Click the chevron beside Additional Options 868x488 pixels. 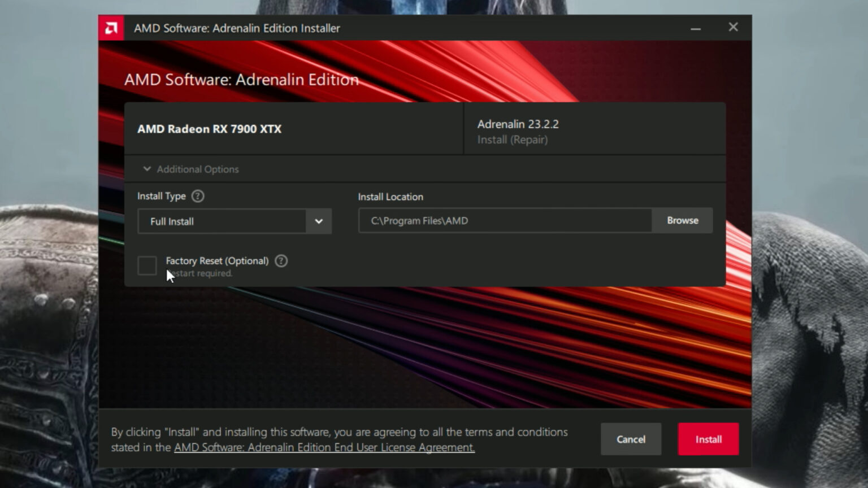(146, 169)
